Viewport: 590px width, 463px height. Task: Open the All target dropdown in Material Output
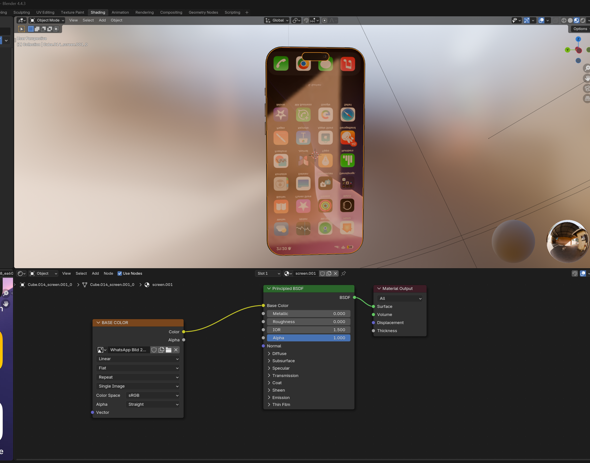point(400,299)
